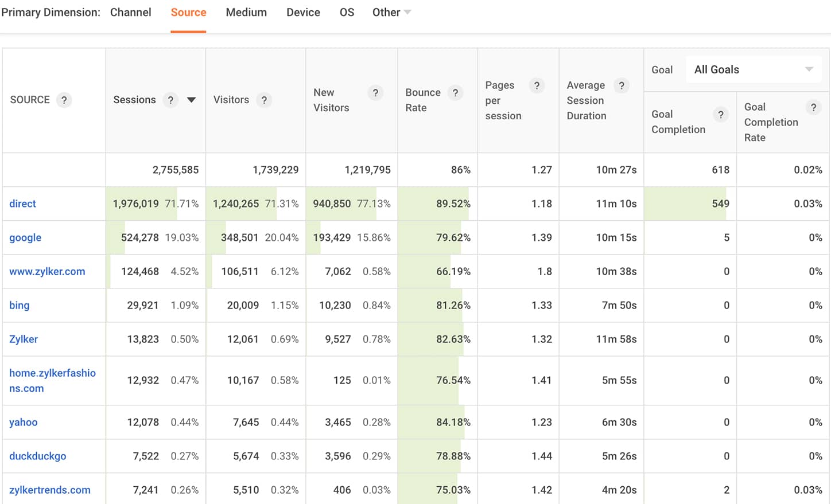The width and height of the screenshot is (831, 504).
Task: Open the direct traffic source
Action: click(x=22, y=204)
